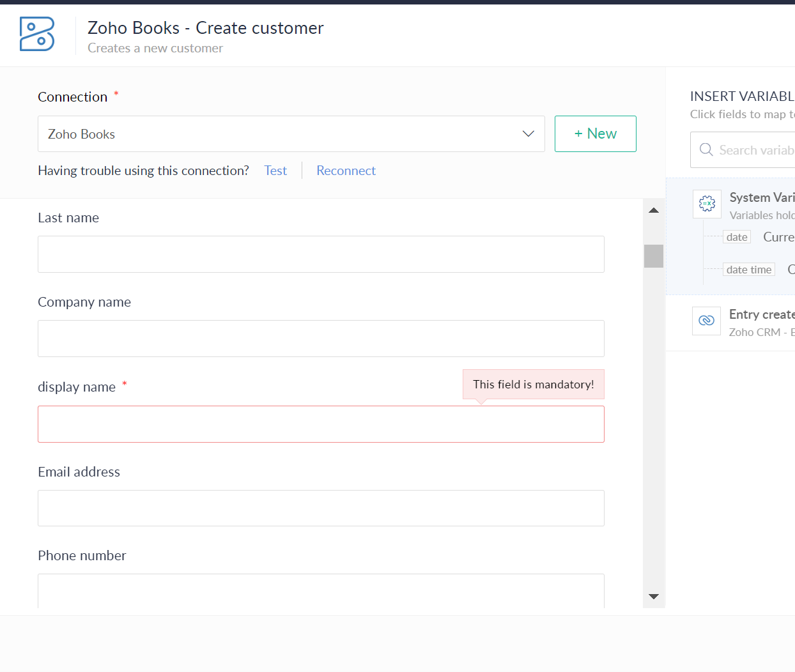Click the Test connection link
The image size is (795, 672).
tap(275, 171)
